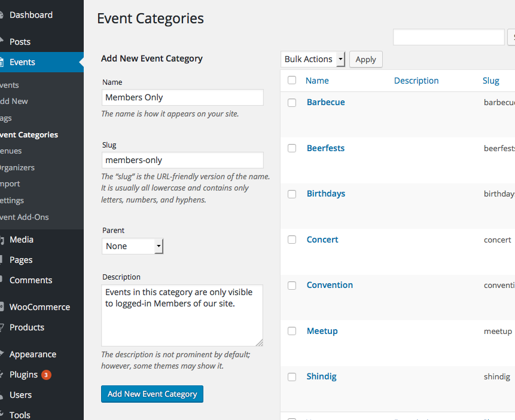This screenshot has width=515, height=420.
Task: Open the Bulk Actions dropdown
Action: (313, 59)
